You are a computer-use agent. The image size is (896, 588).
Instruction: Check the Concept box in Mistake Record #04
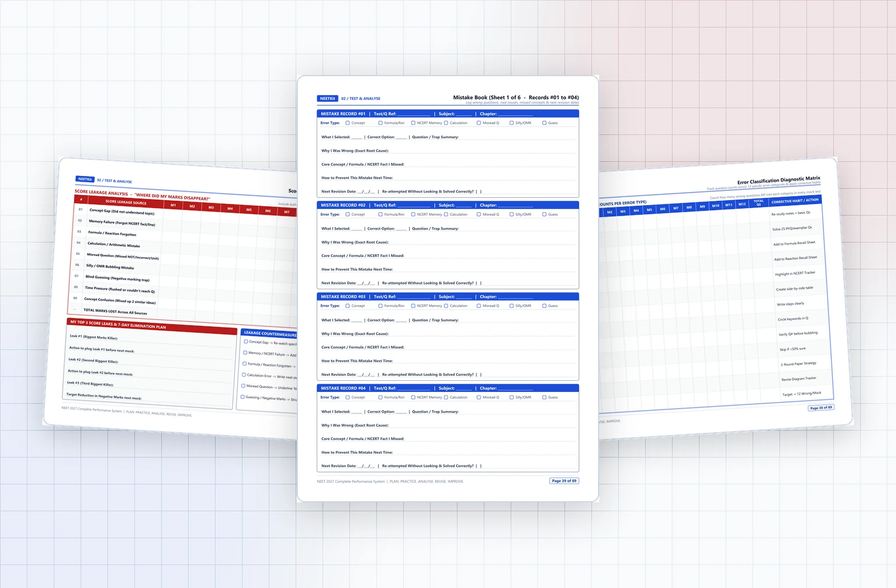click(348, 397)
